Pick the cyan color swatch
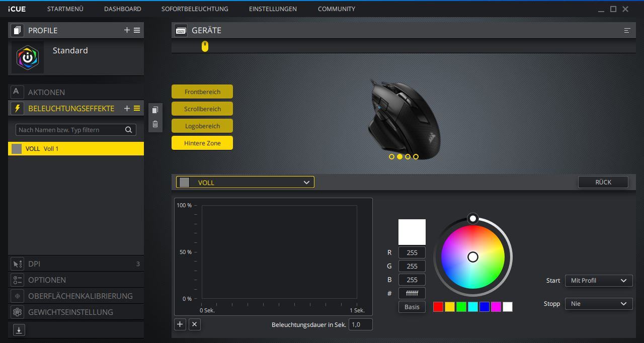Viewport: 644px width, 343px height. (473, 307)
